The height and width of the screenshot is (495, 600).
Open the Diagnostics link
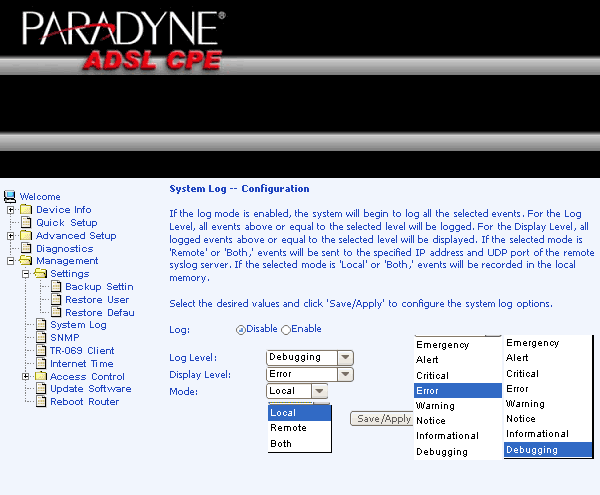[x=65, y=248]
